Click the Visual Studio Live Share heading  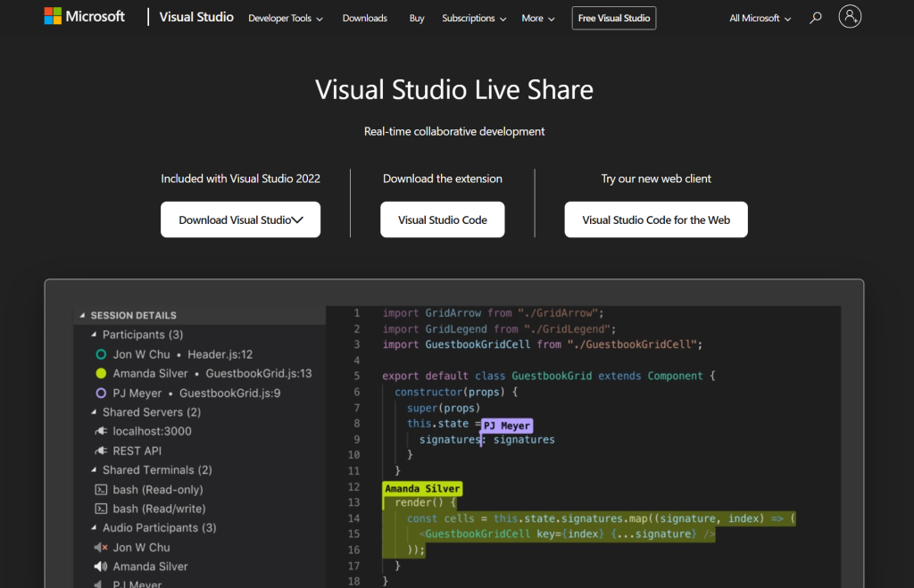[454, 90]
